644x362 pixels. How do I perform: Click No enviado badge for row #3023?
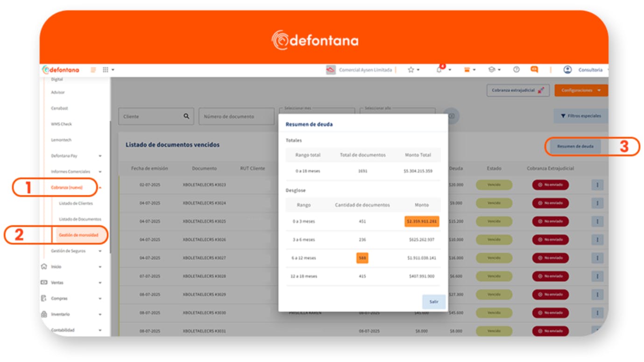click(x=551, y=185)
